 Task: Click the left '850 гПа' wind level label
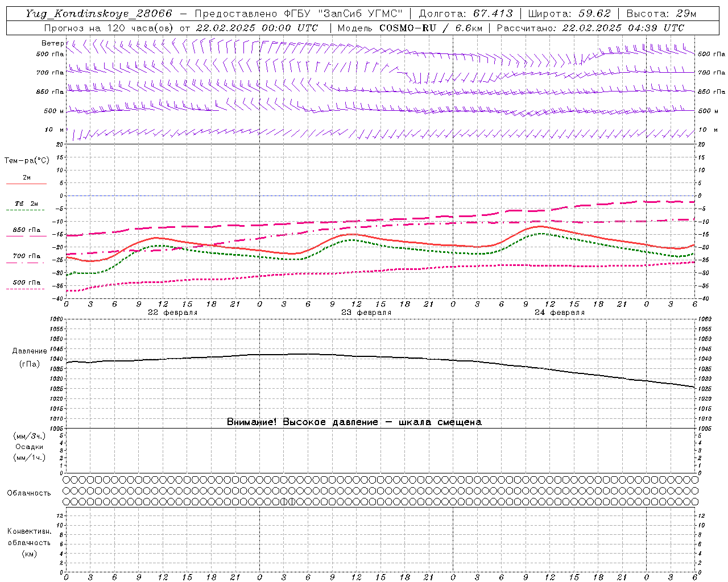[50, 92]
